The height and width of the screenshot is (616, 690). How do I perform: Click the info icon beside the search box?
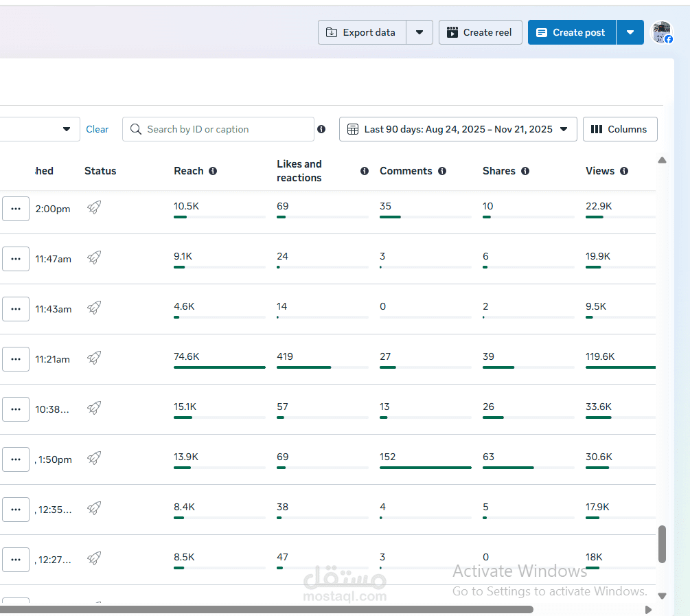click(321, 129)
